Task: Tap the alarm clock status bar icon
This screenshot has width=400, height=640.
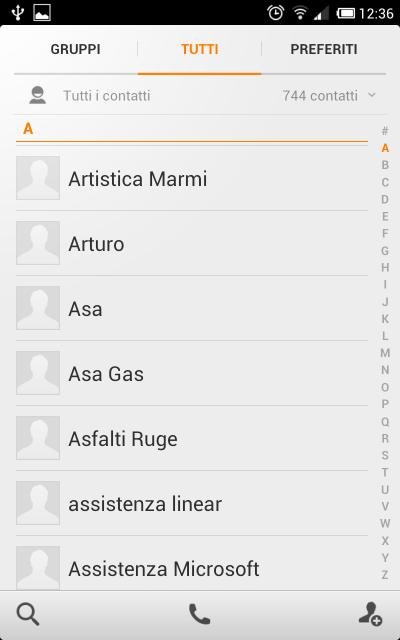Action: click(276, 13)
